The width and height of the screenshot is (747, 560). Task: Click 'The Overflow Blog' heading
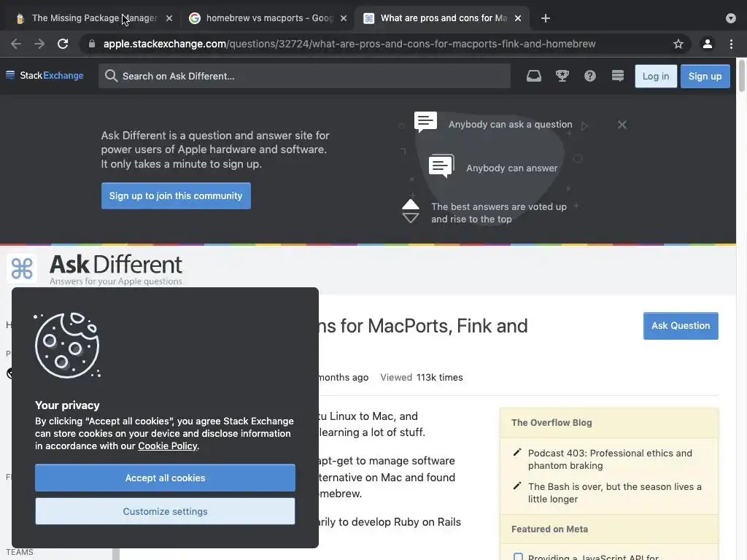[x=551, y=422]
